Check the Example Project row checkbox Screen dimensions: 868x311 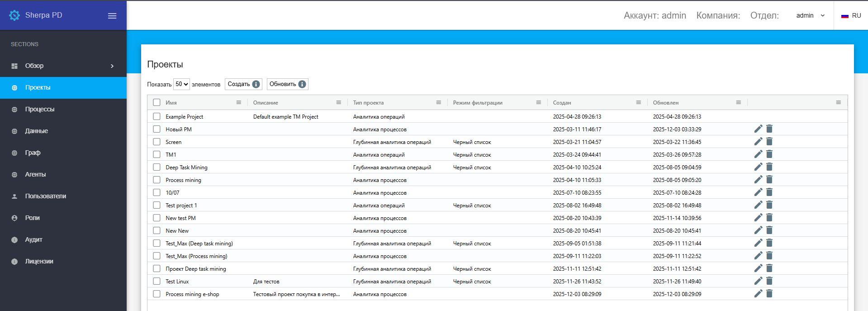[x=157, y=116]
